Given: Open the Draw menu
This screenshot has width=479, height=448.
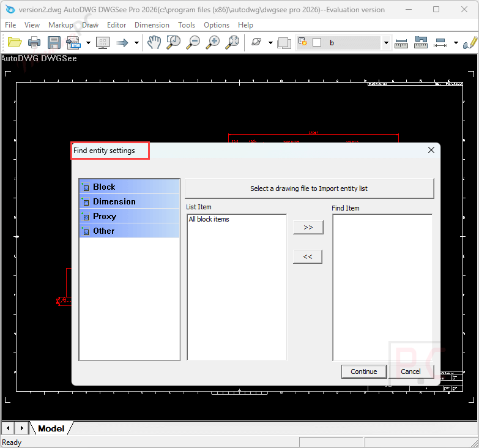Looking at the screenshot, I should [90, 25].
